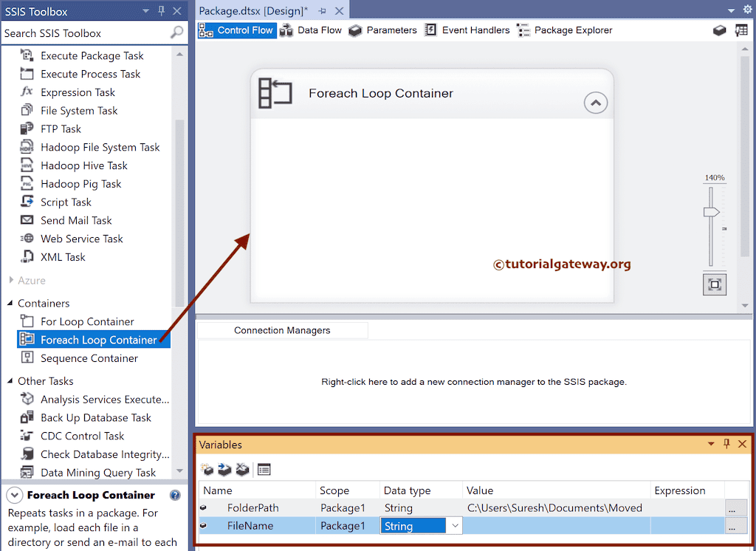Pin the Variables window
The width and height of the screenshot is (756, 551).
[726, 444]
